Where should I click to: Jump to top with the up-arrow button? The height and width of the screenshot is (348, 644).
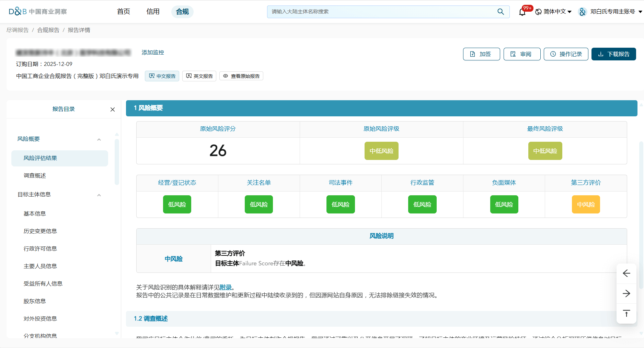tap(626, 313)
